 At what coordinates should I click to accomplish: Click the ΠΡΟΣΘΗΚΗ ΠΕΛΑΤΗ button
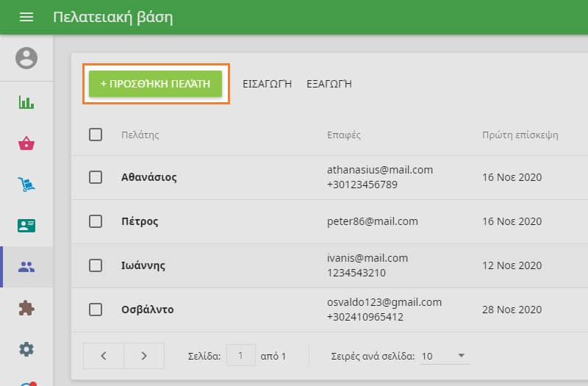tap(155, 84)
